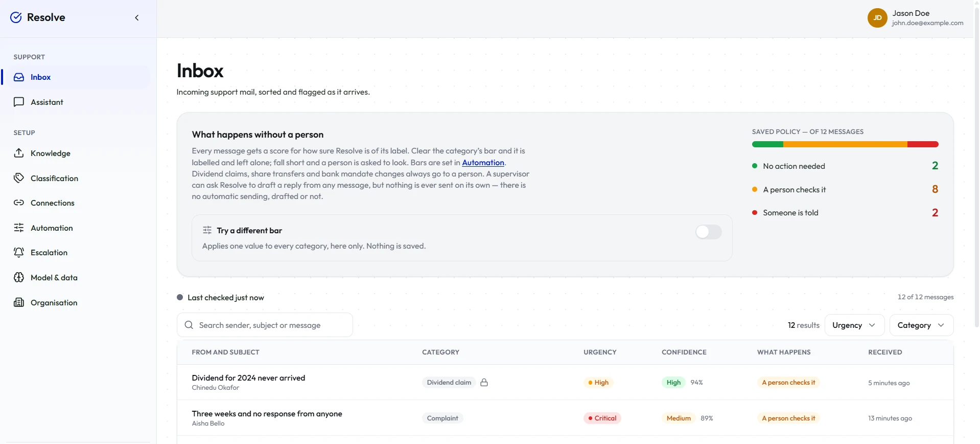The height and width of the screenshot is (444, 980).
Task: Click the 'Received' column header
Action: [x=885, y=352]
